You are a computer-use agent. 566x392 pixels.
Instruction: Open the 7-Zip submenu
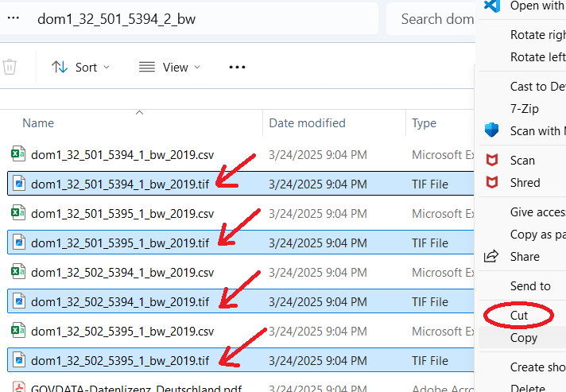pos(525,108)
